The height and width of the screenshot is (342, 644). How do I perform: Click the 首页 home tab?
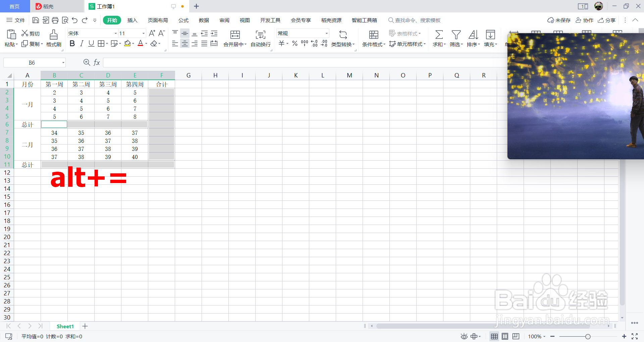14,6
